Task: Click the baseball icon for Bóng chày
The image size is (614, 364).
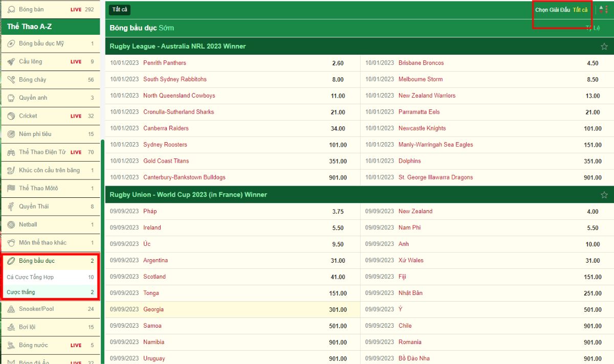Action: (11, 80)
